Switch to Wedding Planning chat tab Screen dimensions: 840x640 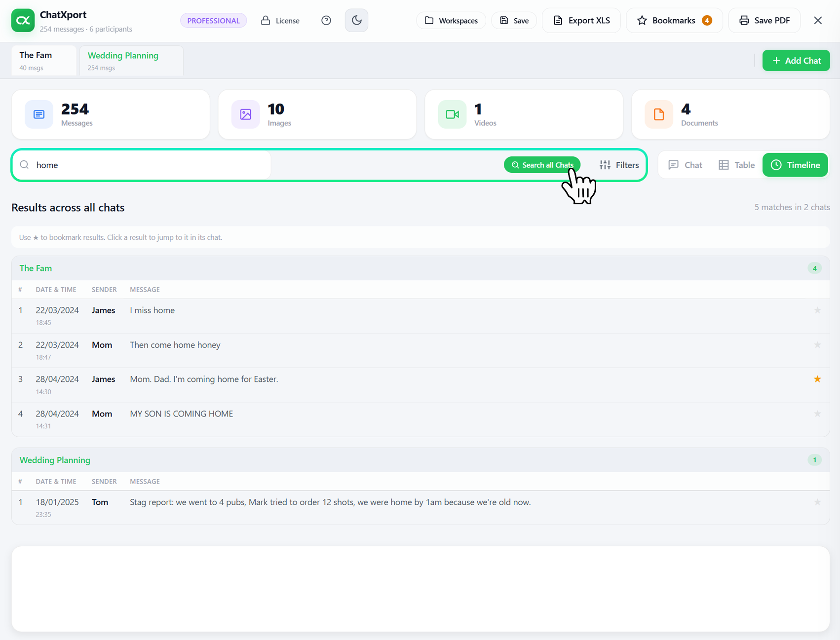pyautogui.click(x=131, y=61)
